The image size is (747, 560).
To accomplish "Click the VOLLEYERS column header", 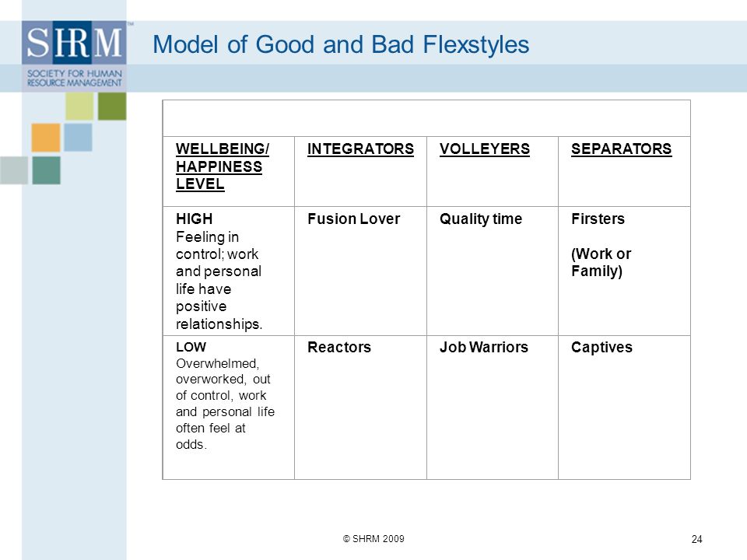I will coord(485,149).
